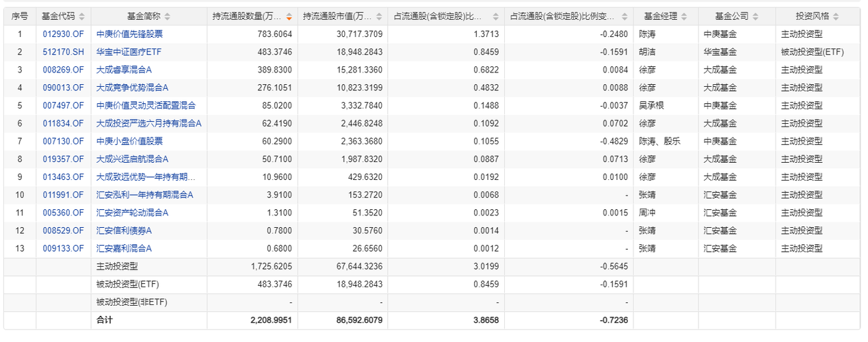This screenshot has width=868, height=342.
Task: Open fund name 大成竞争优势混合A
Action: pos(132,88)
